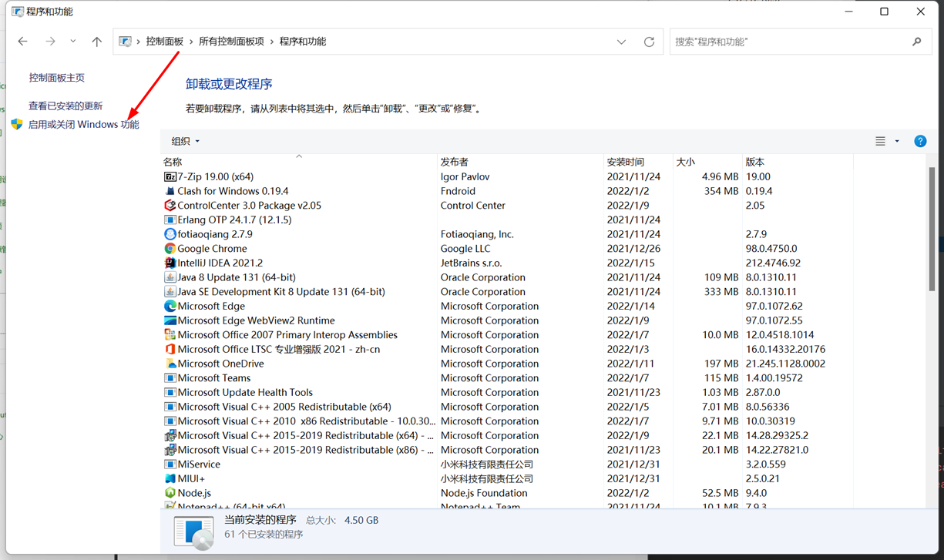The width and height of the screenshot is (944, 560).
Task: Click the Microsoft Teams icon
Action: point(170,378)
